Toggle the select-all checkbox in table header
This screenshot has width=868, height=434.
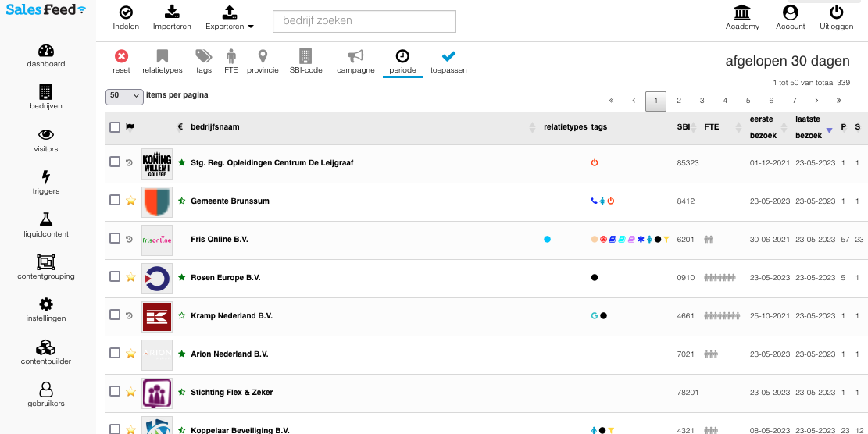(x=115, y=127)
